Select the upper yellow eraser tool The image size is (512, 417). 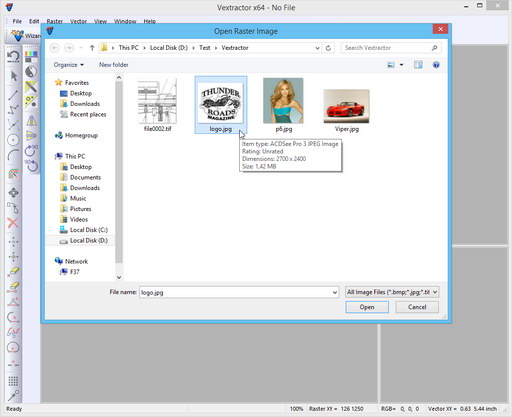pos(13,271)
